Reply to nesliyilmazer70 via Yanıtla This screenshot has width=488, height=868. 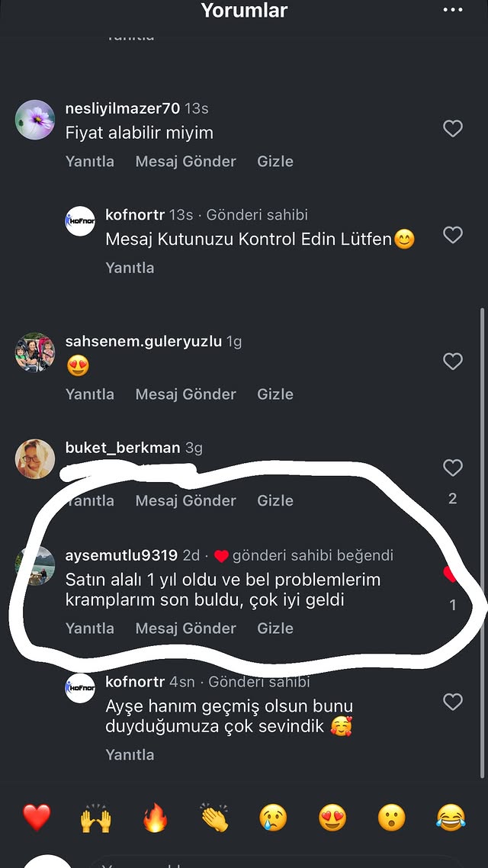90,162
